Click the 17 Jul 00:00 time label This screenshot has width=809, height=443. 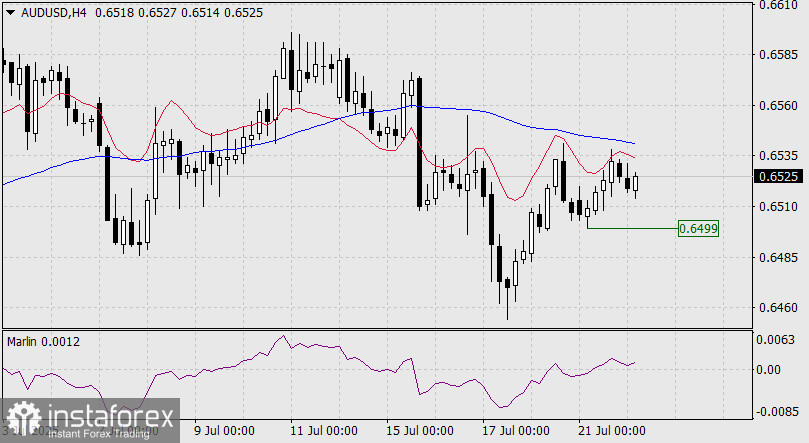tap(516, 431)
